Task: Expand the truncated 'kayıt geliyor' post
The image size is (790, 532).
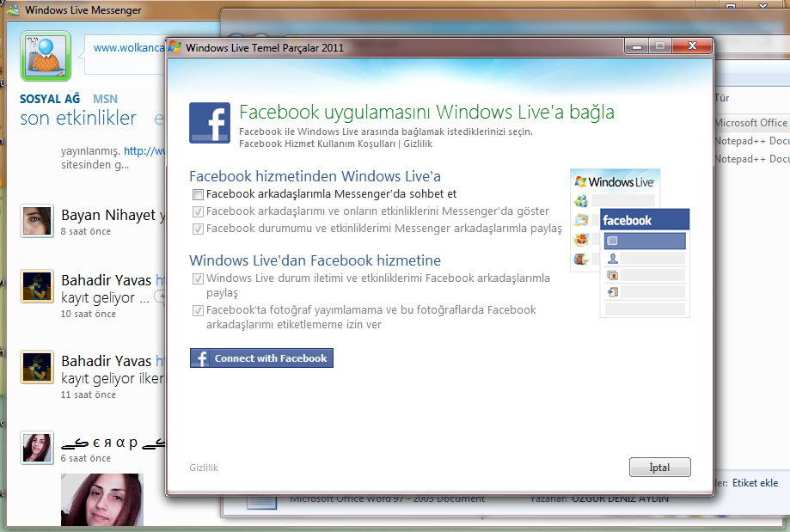Action: [160, 297]
